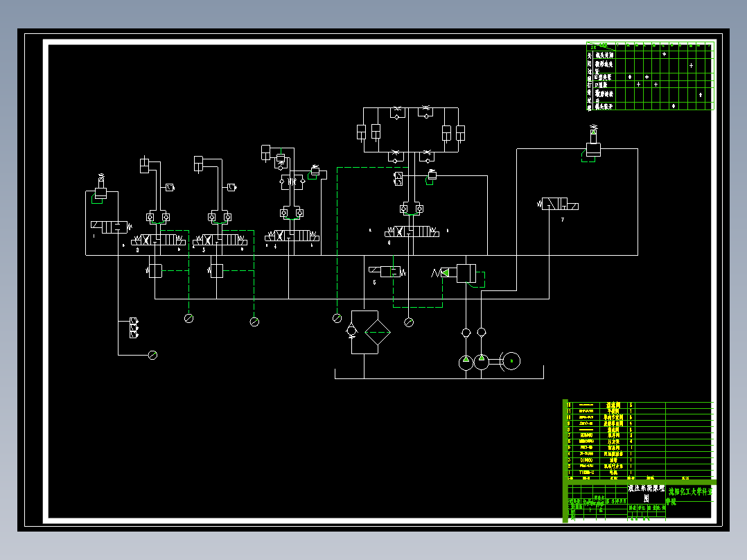
Task: Select the small valve labeled 5
Action: tap(387, 272)
